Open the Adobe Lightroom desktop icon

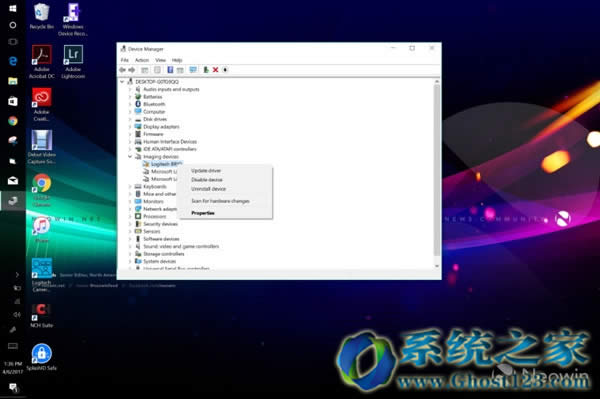point(73,62)
